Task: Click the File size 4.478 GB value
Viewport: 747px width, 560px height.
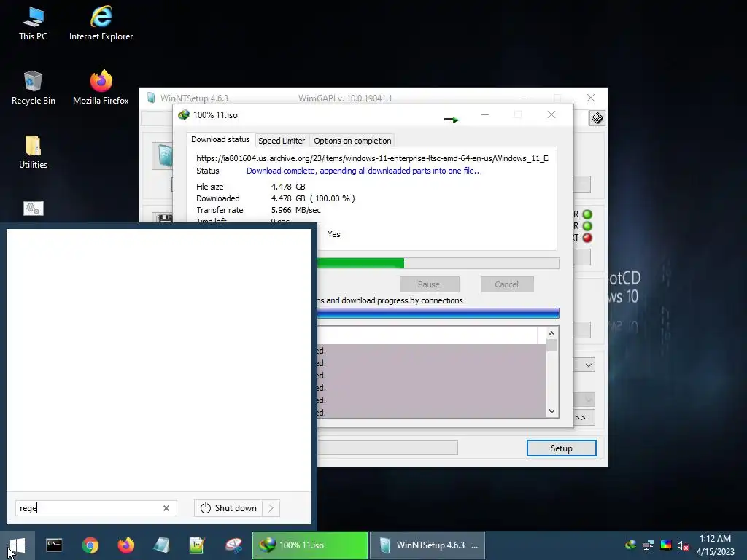Action: click(x=288, y=187)
